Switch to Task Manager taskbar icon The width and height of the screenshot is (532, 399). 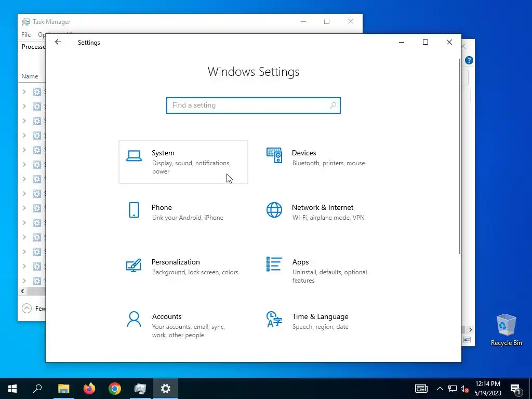pos(140,389)
